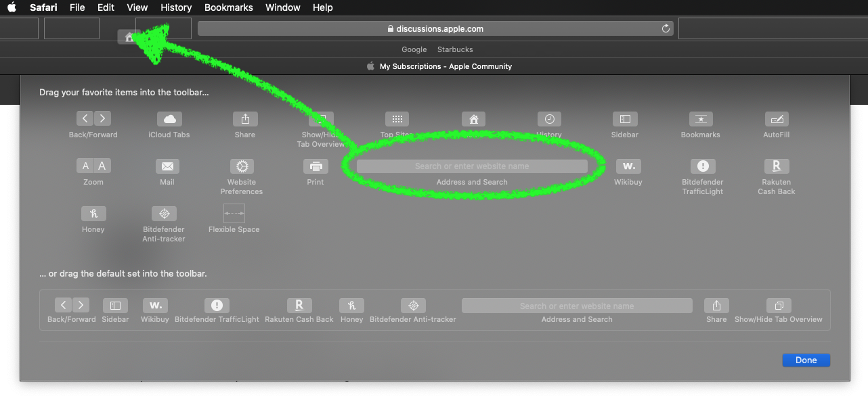This screenshot has width=868, height=399.
Task: Select the Print icon
Action: coord(316,166)
